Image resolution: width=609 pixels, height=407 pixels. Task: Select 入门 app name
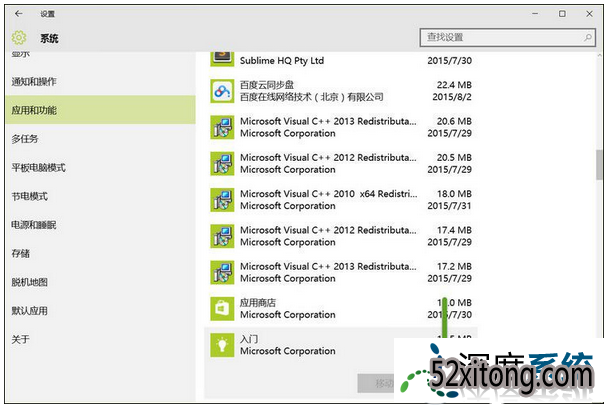tap(249, 339)
